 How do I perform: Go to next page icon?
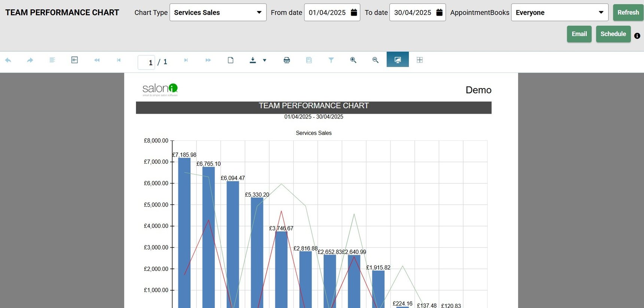[186, 60]
